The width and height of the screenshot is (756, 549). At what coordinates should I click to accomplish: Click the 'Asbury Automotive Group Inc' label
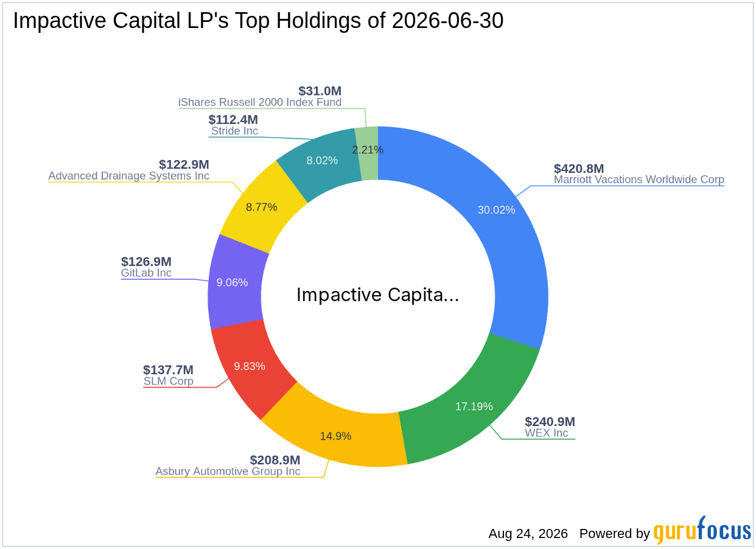(x=228, y=471)
